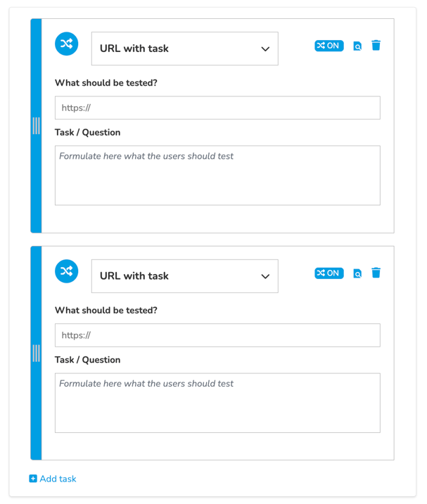The image size is (427, 504).
Task: Expand the chevron on first task type selector
Action: tap(265, 49)
